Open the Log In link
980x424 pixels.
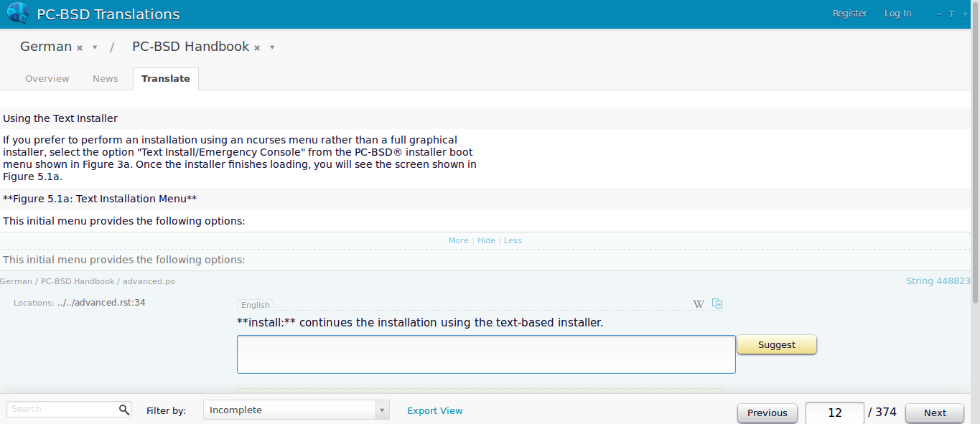(x=898, y=14)
